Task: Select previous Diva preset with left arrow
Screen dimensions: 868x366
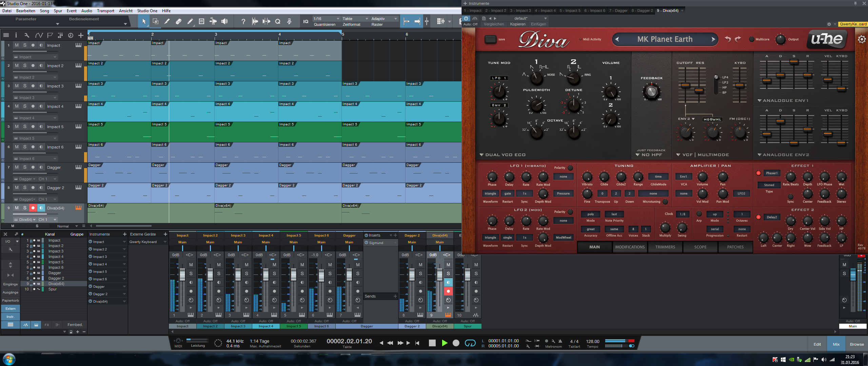Action: [617, 39]
